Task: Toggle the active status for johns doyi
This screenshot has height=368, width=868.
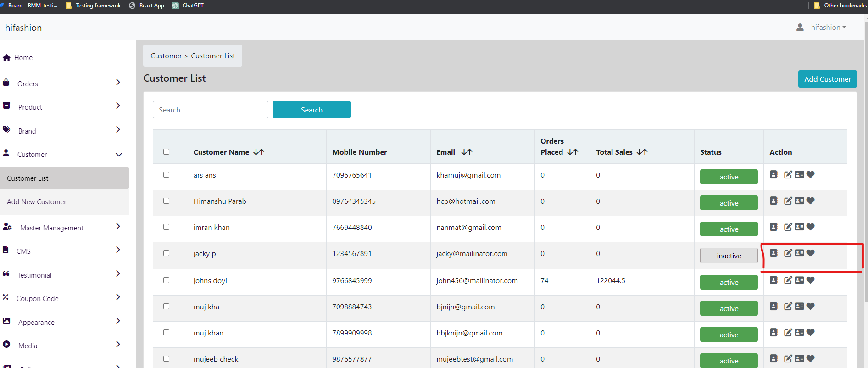Action: (x=729, y=282)
